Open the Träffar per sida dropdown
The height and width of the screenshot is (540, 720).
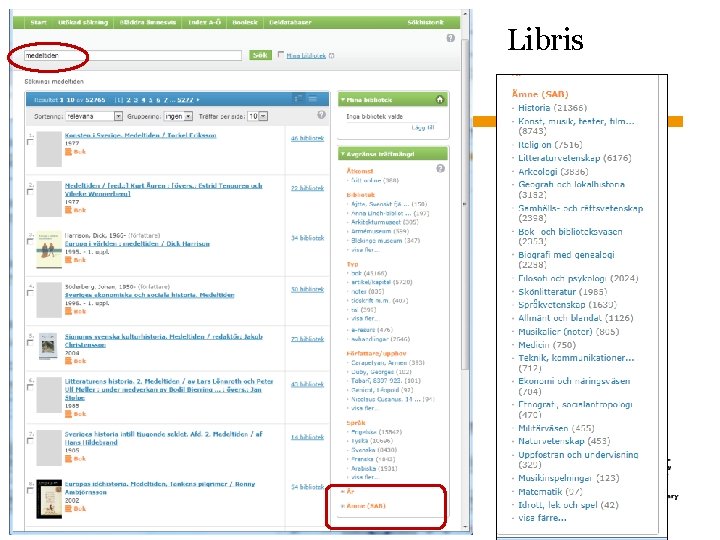coord(258,116)
